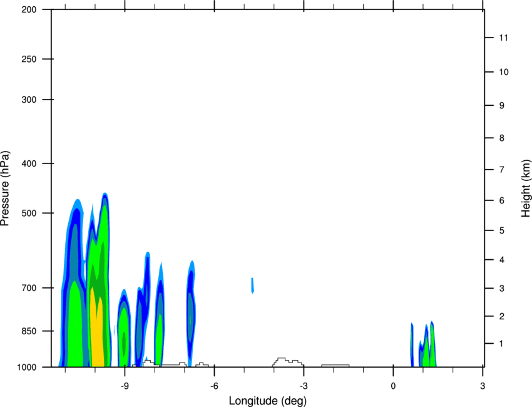
Task: Pick the 3 km height label
Action: point(502,289)
